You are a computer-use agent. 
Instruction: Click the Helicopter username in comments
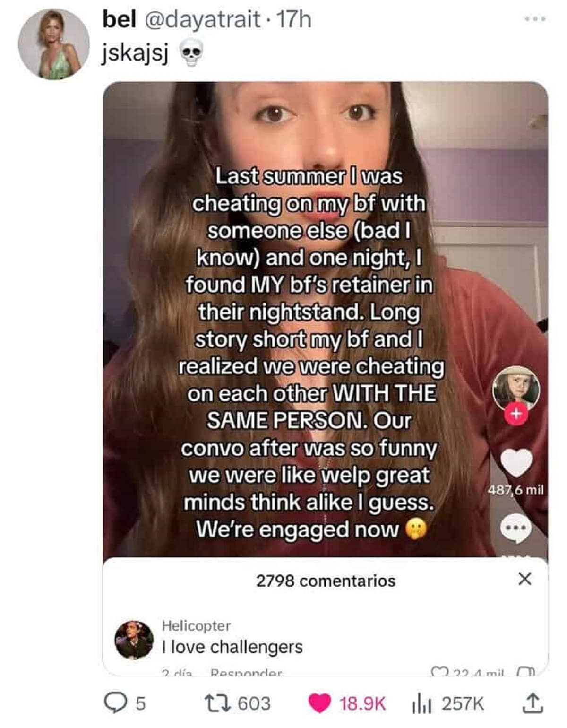tap(196, 625)
